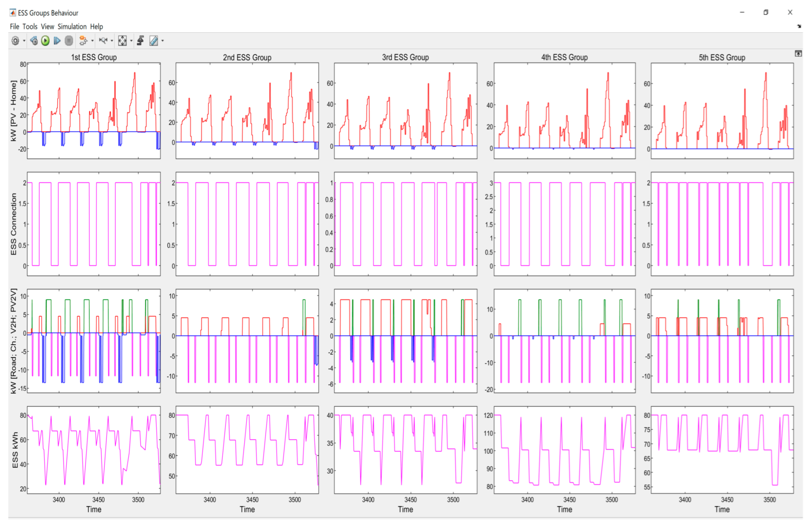Click highlight Simulink block icon
812x528 pixels.
coord(83,41)
